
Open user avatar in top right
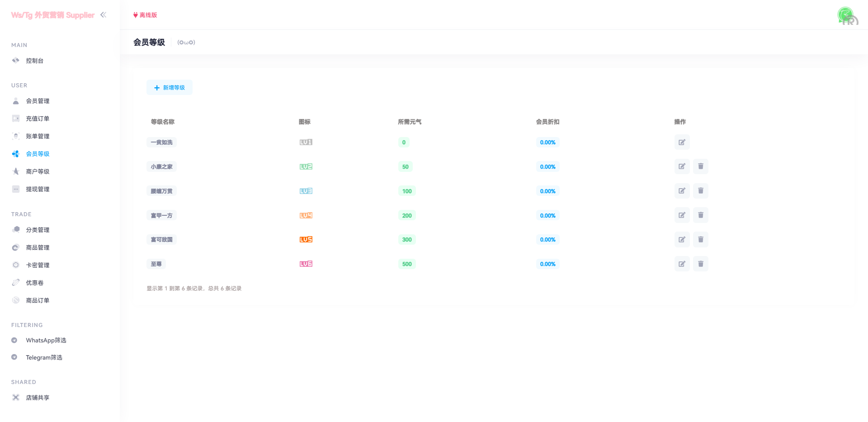click(846, 15)
